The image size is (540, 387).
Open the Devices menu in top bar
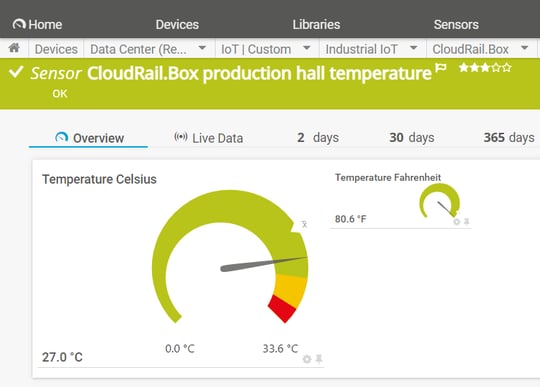click(x=177, y=24)
